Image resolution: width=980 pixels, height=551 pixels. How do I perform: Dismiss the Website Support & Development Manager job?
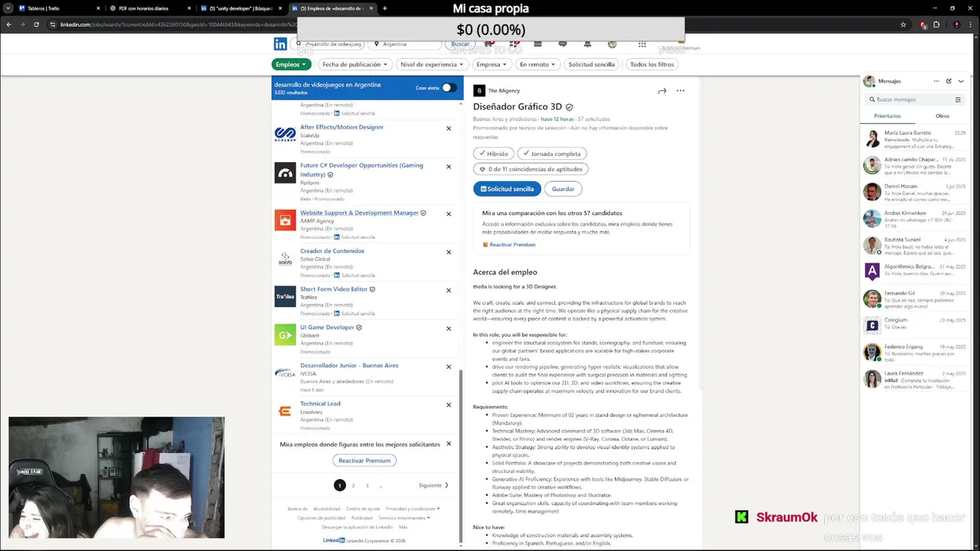pyautogui.click(x=449, y=214)
